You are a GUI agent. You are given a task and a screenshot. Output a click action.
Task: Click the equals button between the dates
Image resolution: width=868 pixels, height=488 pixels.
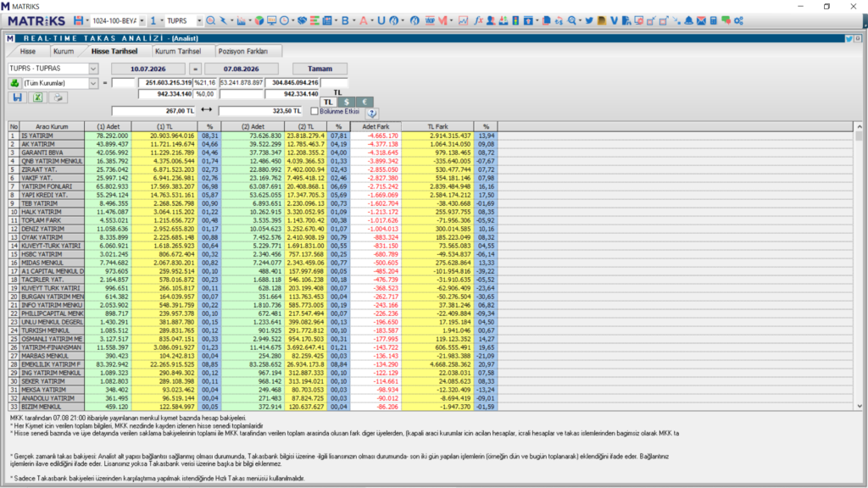point(195,69)
